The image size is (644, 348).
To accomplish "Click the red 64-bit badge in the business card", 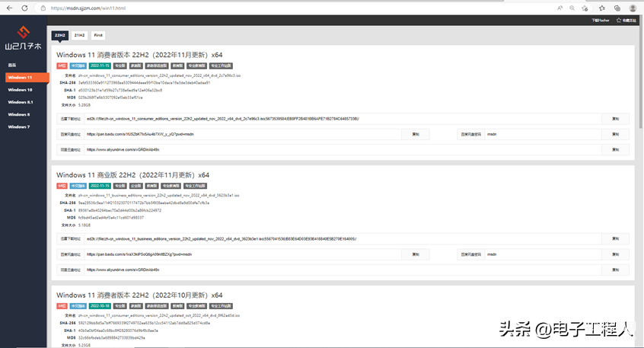I will (62, 186).
